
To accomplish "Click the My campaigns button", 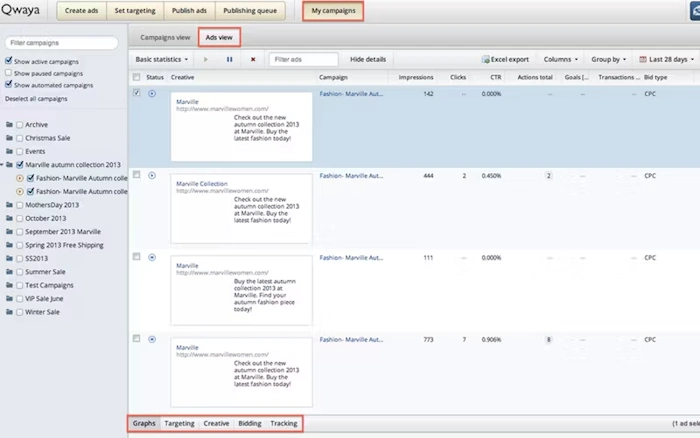I will 333,11.
